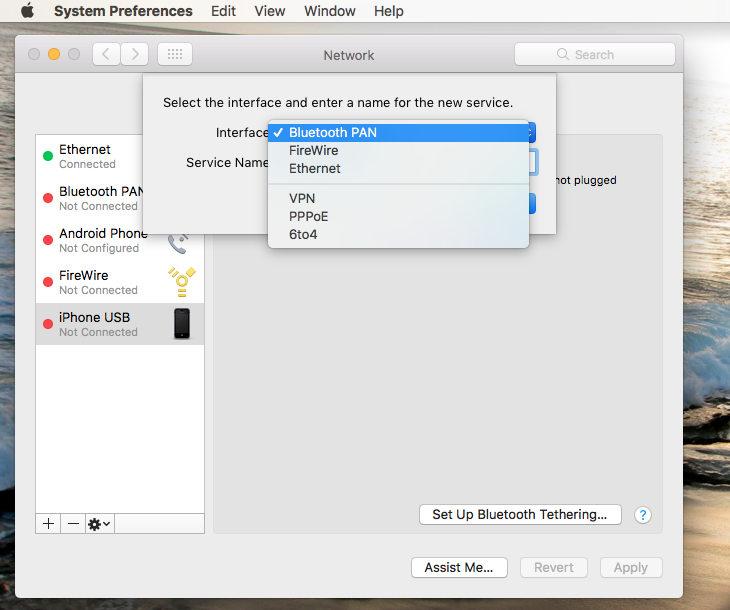Select FireWire service in sidebar
Image resolution: width=730 pixels, height=610 pixels.
coord(120,282)
